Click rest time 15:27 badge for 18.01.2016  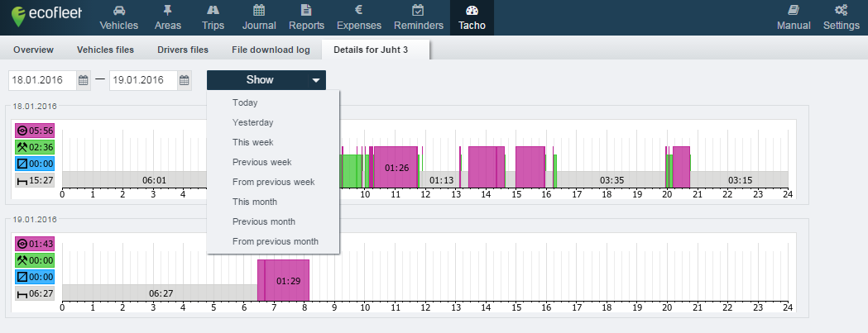click(35, 180)
